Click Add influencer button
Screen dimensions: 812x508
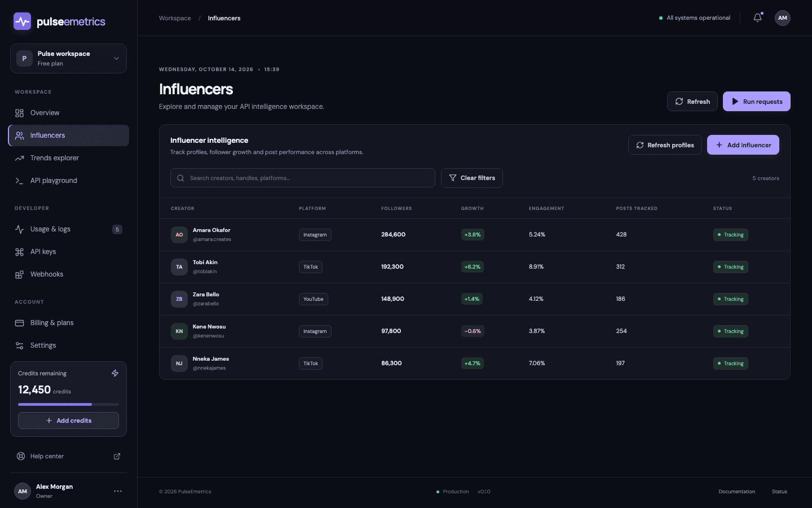tap(743, 145)
